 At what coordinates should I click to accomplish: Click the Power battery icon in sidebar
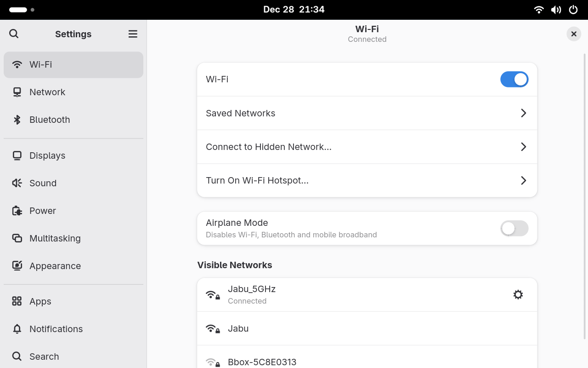click(17, 211)
